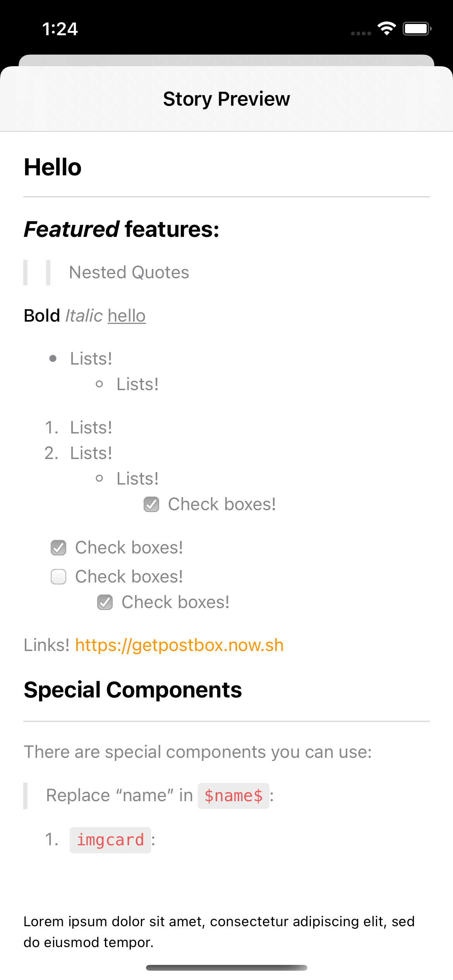Tap the $name$ code snippet

click(x=233, y=796)
